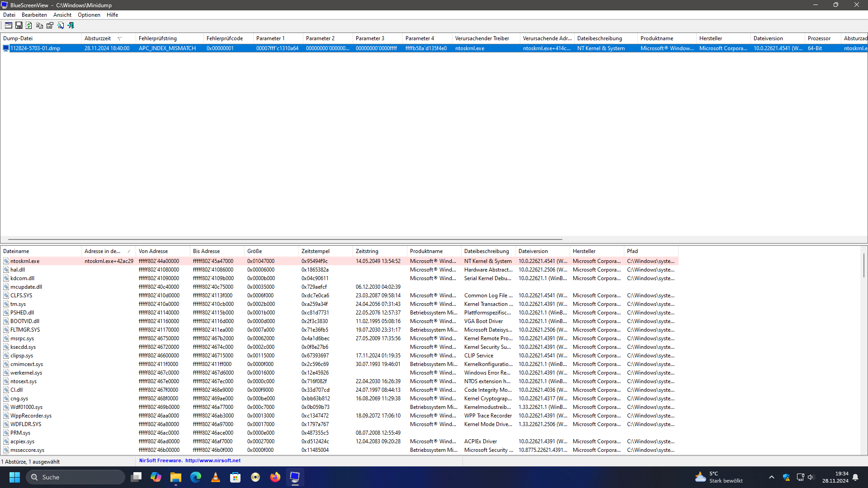Open the Properties toolbar icon
Screen dimensions: 868x488
[x=50, y=26]
